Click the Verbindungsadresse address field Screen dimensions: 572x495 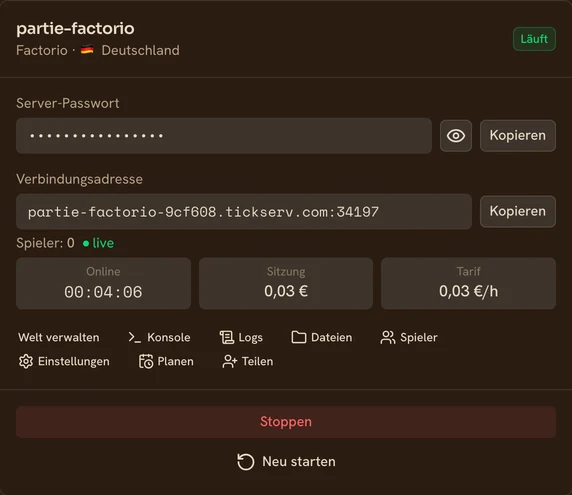point(244,212)
